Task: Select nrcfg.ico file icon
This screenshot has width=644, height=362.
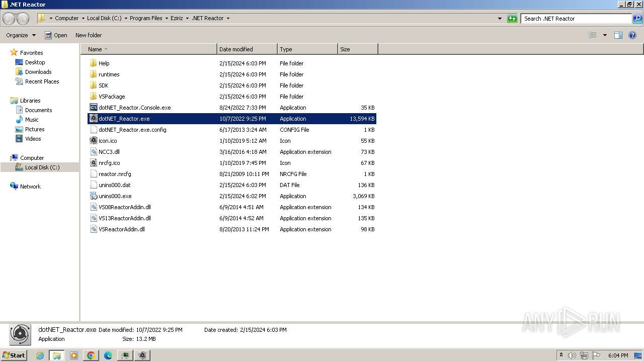Action: 94,163
